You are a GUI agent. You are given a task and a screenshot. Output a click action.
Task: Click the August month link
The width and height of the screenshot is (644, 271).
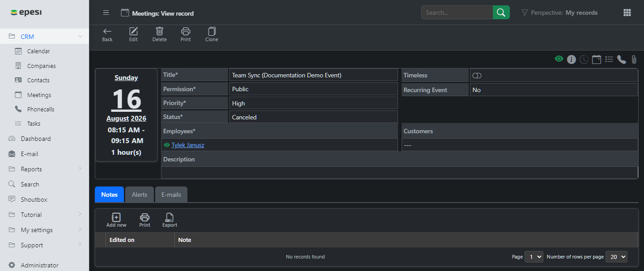(x=118, y=119)
